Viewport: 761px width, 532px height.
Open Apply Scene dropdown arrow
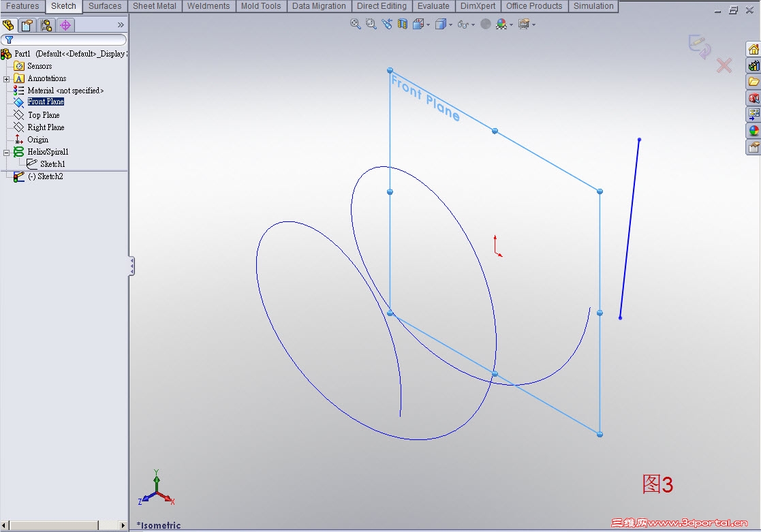click(511, 25)
